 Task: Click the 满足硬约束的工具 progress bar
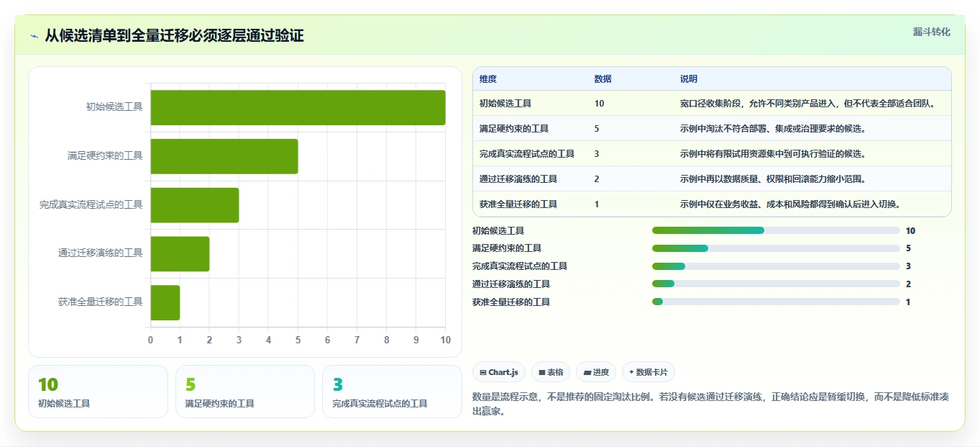[776, 248]
